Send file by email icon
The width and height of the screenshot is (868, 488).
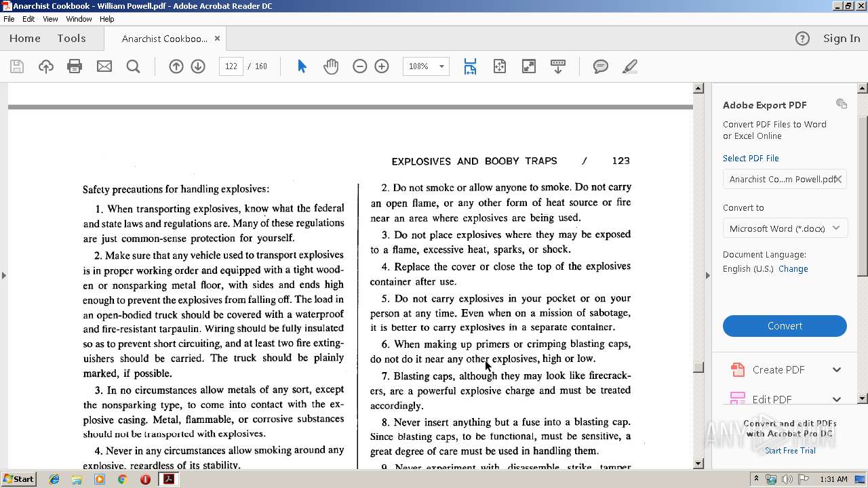coord(104,66)
